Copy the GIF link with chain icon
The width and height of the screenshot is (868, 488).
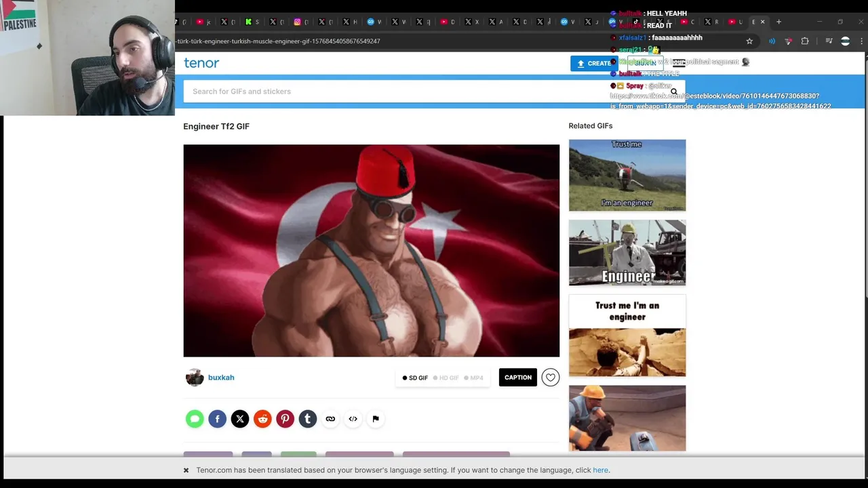(x=330, y=419)
